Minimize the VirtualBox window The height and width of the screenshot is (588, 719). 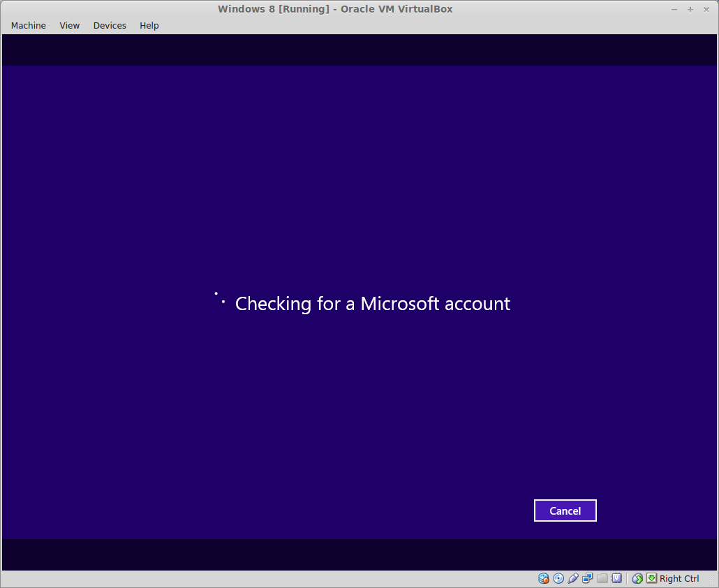pyautogui.click(x=674, y=10)
